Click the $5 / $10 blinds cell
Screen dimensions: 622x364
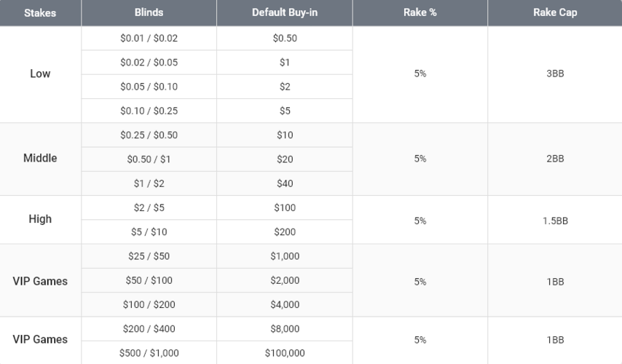pos(149,232)
